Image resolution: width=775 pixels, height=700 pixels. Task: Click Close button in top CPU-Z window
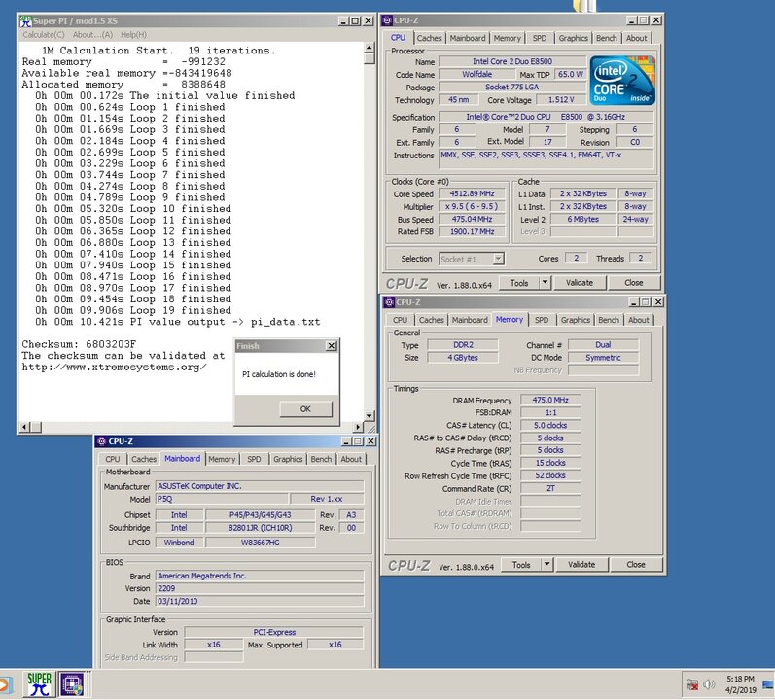click(x=634, y=283)
